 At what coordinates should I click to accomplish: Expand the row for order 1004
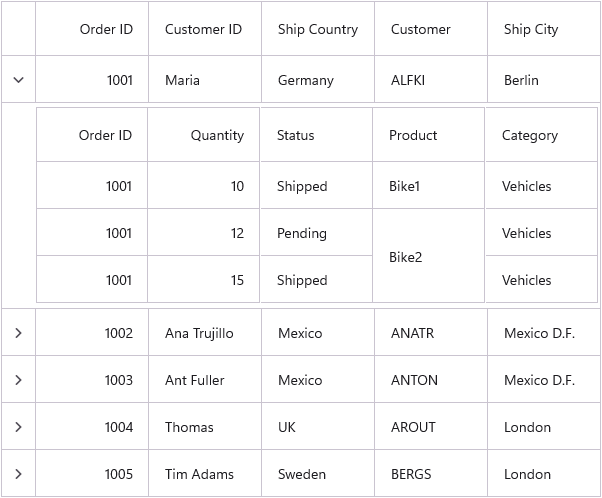[18, 427]
